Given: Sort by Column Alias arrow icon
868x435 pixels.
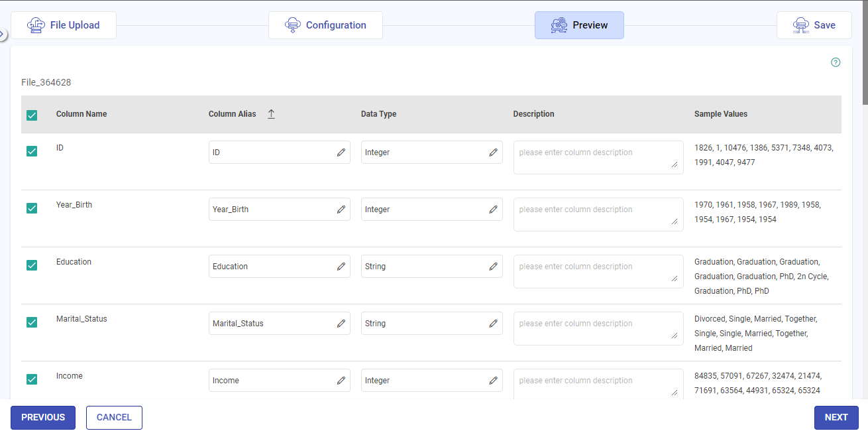Looking at the screenshot, I should (271, 114).
